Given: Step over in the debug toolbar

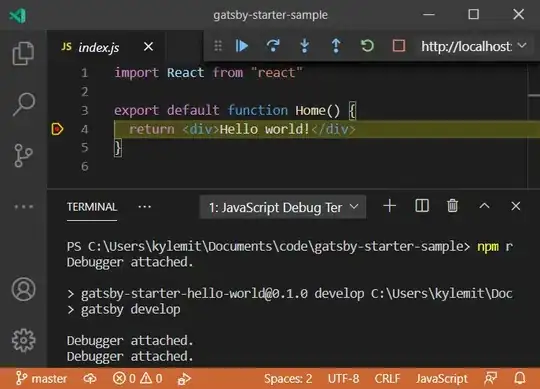Looking at the screenshot, I should pyautogui.click(x=273, y=46).
